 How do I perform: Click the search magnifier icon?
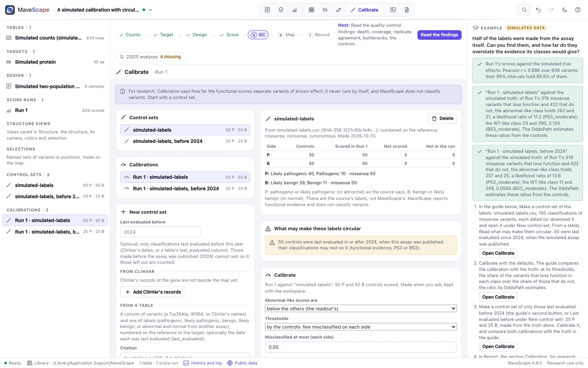[524, 10]
